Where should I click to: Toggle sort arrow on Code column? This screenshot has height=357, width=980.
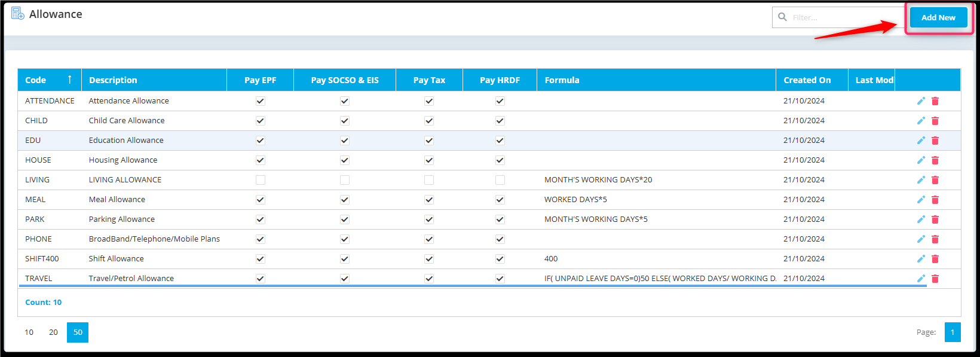coord(69,80)
